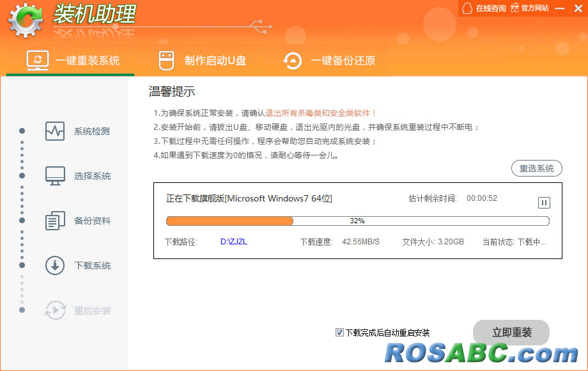This screenshot has height=371, width=588.
Task: Select the 重启安装 step label
Action: (92, 311)
